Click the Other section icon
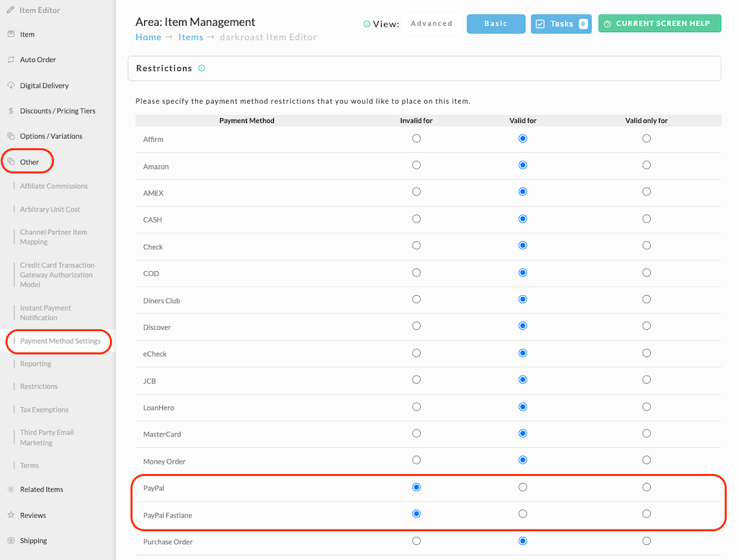The width and height of the screenshot is (739, 560). 11,162
